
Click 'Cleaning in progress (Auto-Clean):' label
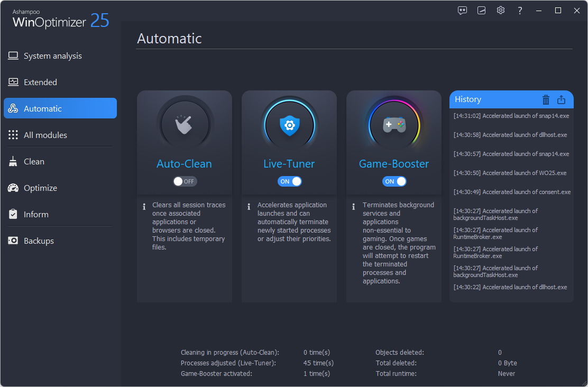tap(230, 353)
